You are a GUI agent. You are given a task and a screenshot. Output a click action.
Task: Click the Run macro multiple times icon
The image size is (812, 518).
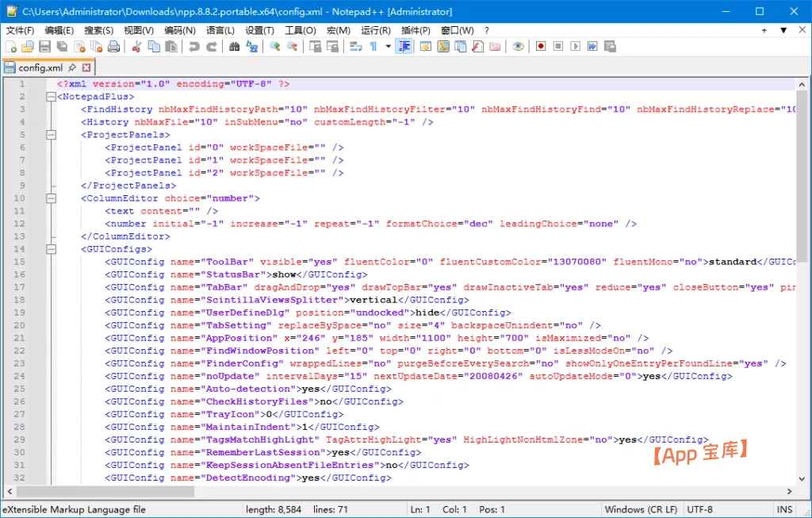click(592, 47)
